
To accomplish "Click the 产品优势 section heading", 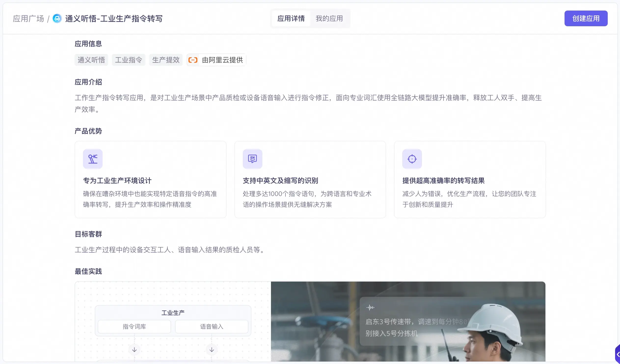I will (88, 131).
